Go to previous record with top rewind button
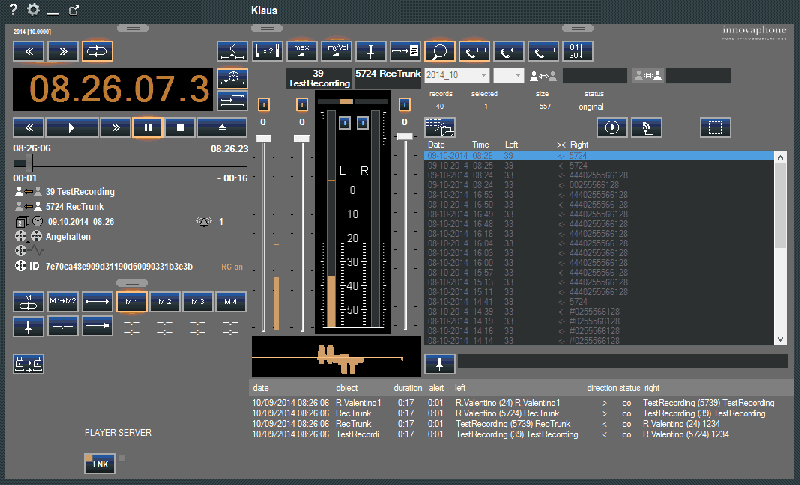 click(29, 52)
